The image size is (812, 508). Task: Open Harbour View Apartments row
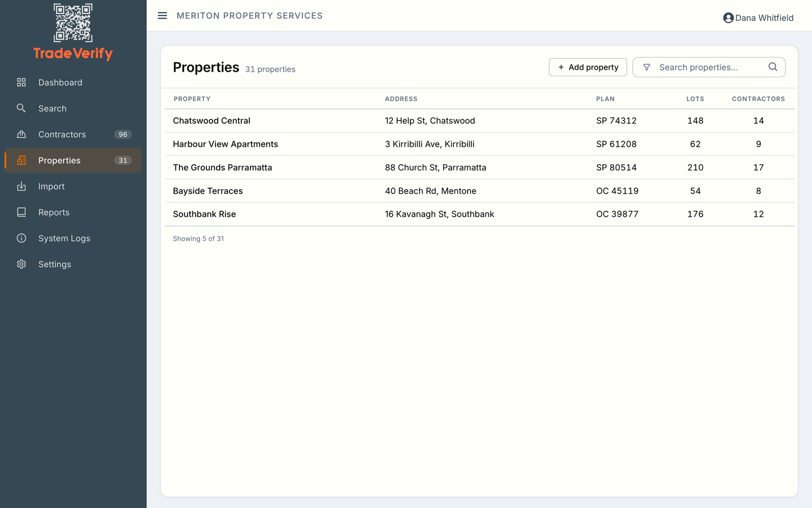point(479,144)
